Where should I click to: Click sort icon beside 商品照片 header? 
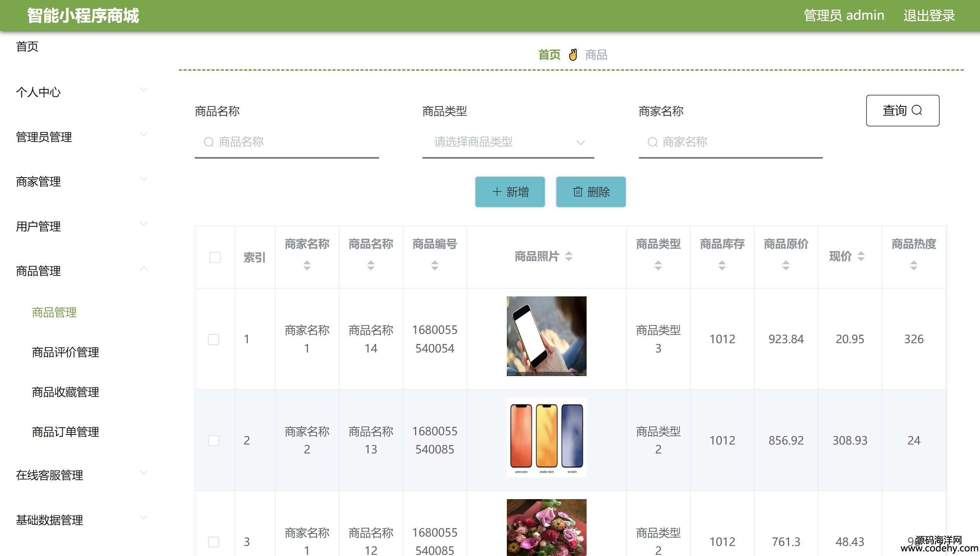click(568, 256)
